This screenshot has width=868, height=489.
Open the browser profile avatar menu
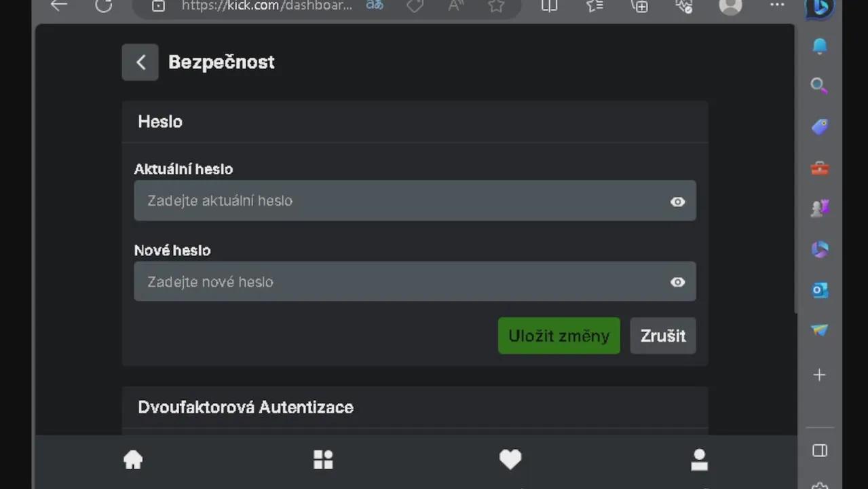730,6
